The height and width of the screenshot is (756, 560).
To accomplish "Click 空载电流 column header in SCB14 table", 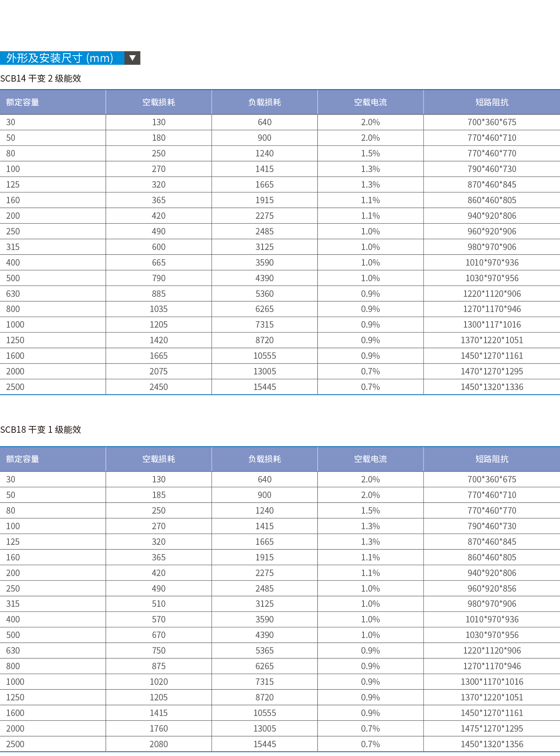I will (370, 102).
